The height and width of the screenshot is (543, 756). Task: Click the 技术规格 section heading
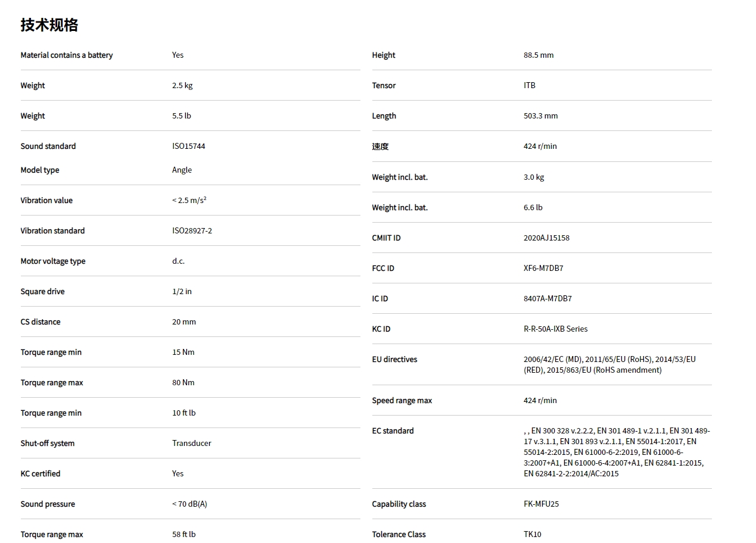49,25
